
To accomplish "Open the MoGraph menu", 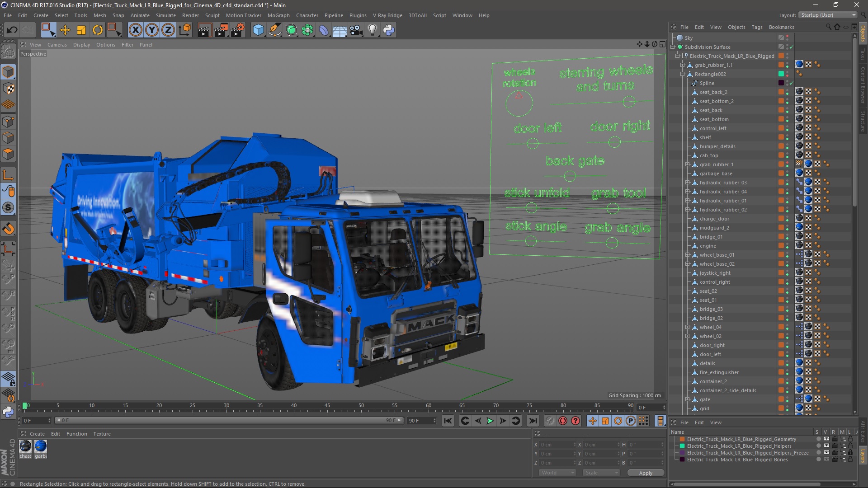I will (x=278, y=15).
